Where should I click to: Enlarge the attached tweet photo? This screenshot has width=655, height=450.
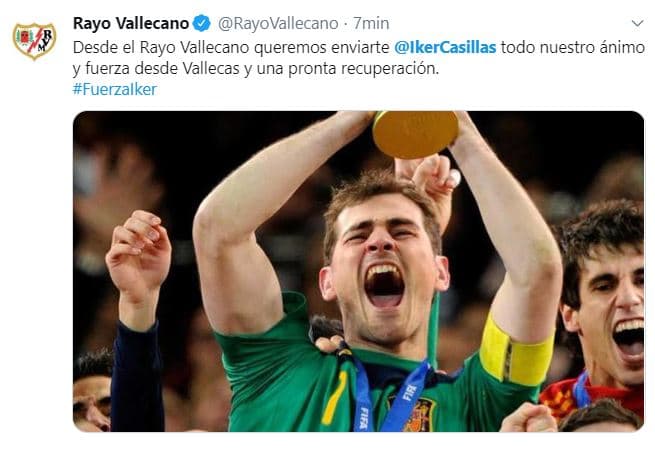coord(358,271)
